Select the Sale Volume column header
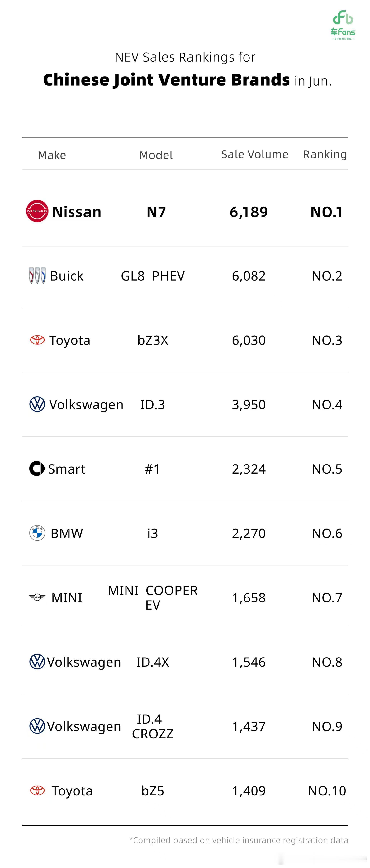 coord(255,154)
